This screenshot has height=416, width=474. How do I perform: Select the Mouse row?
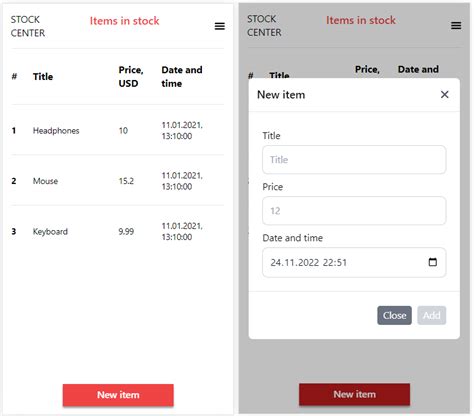[x=117, y=181]
